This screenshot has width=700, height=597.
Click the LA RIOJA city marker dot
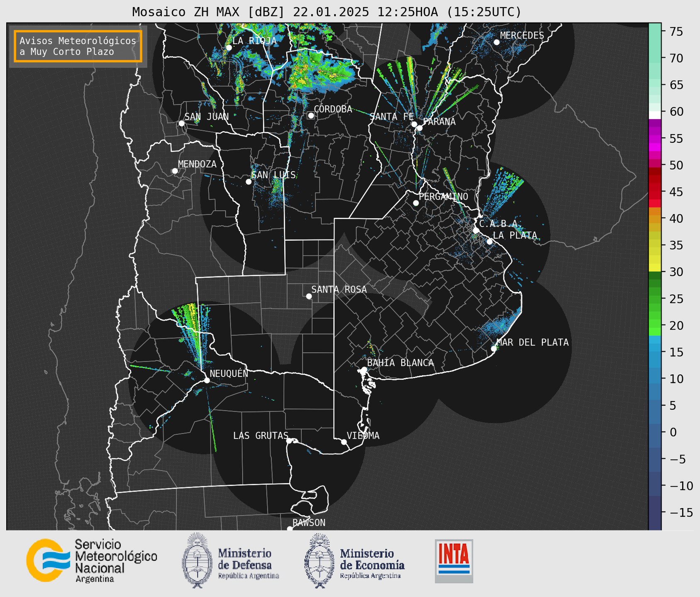[x=229, y=48]
